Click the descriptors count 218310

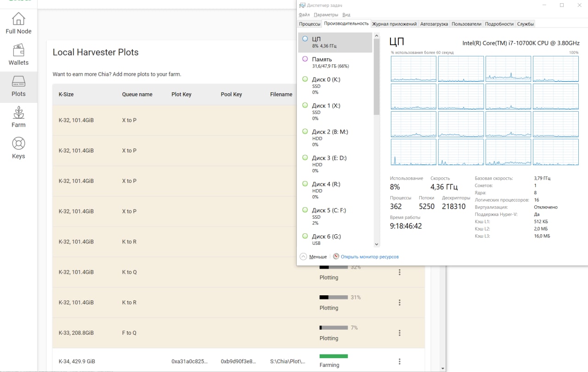453,207
